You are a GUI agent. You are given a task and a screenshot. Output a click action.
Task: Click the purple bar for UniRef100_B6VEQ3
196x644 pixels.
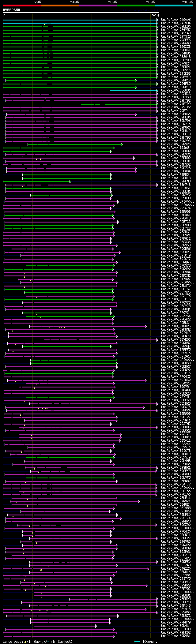coord(101,340)
